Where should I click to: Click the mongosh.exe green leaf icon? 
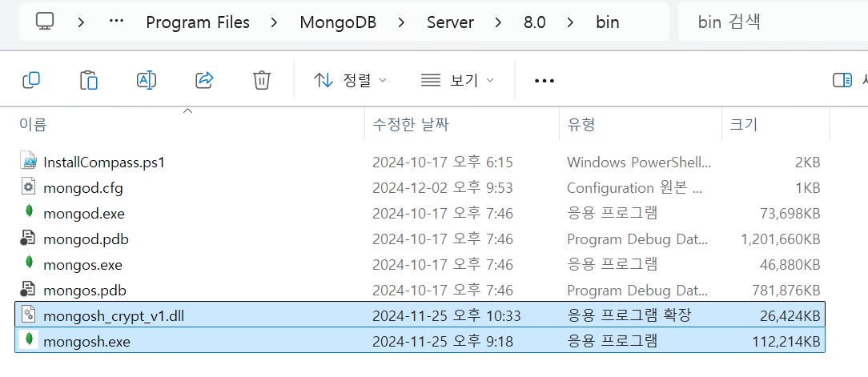tap(30, 339)
